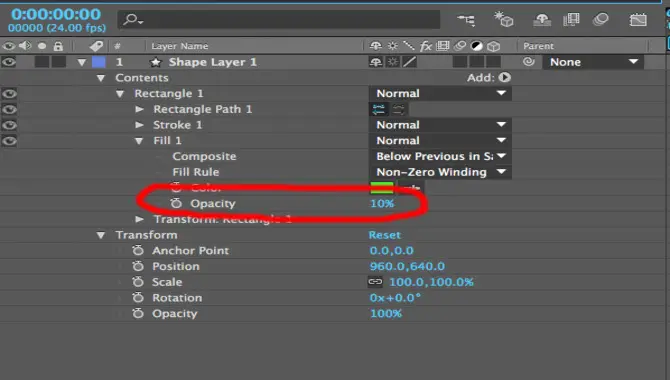The height and width of the screenshot is (380, 670).
Task: Toggle Shape Layer 1 quality switch
Action: [409, 62]
